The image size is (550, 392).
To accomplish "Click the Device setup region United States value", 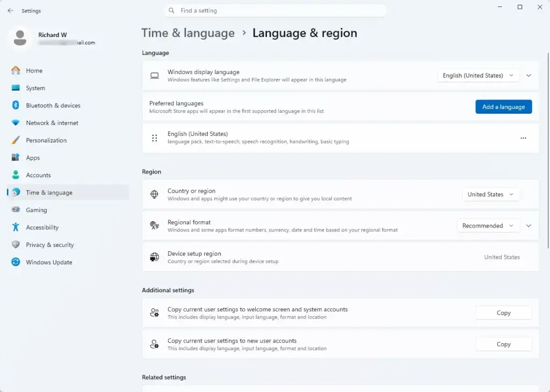I will [502, 257].
